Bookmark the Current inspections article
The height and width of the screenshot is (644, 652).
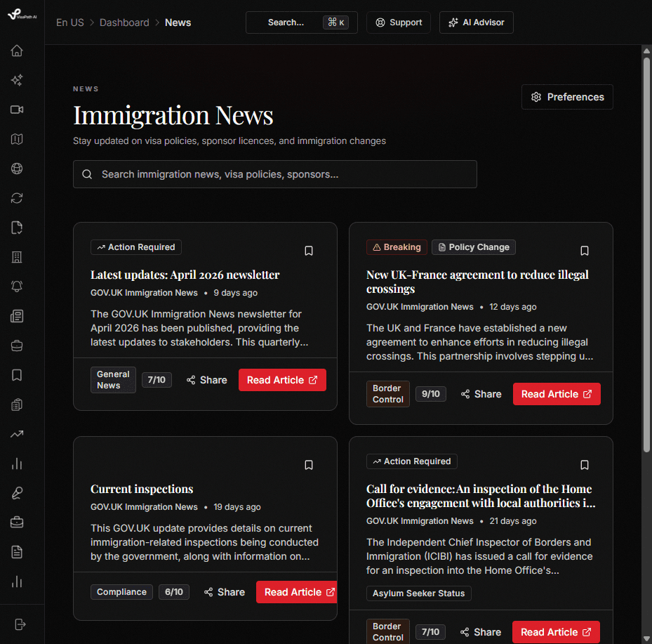[309, 465]
